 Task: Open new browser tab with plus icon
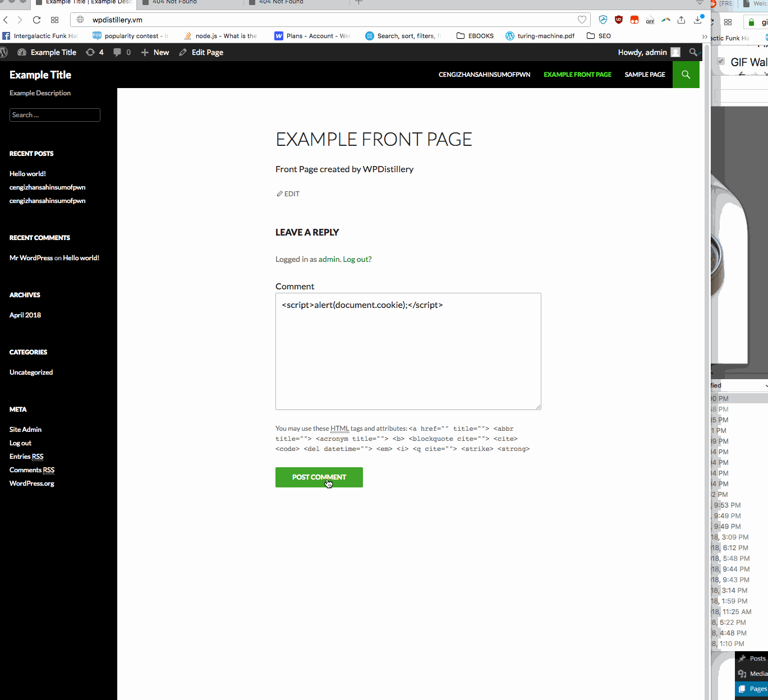(359, 2)
